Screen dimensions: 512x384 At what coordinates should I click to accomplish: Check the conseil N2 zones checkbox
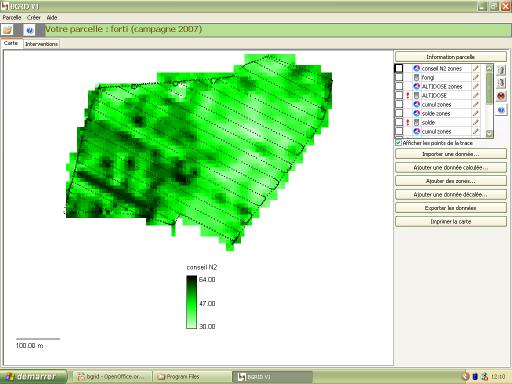pos(399,68)
